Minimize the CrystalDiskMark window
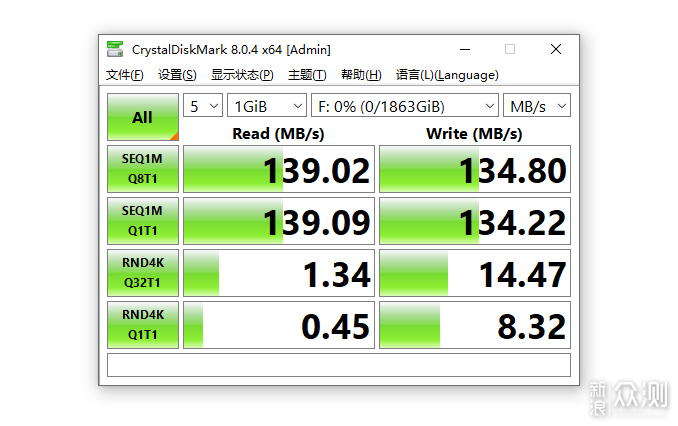The height and width of the screenshot is (426, 678). 465,49
